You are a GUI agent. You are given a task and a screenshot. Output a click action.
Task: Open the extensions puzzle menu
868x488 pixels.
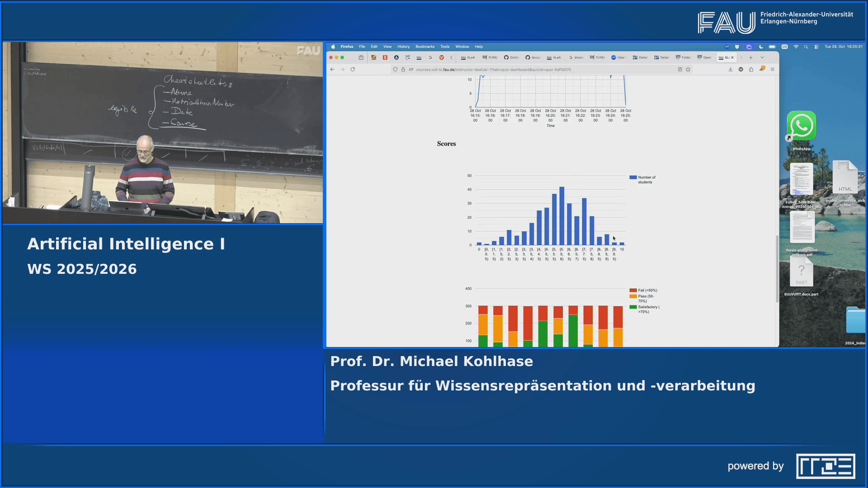tap(750, 70)
